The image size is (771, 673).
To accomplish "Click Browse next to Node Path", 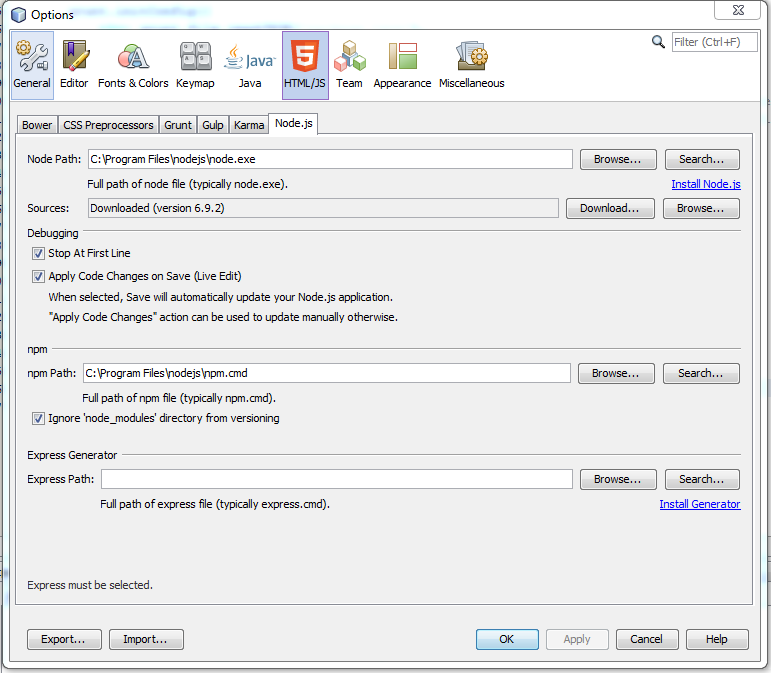I will click(618, 159).
